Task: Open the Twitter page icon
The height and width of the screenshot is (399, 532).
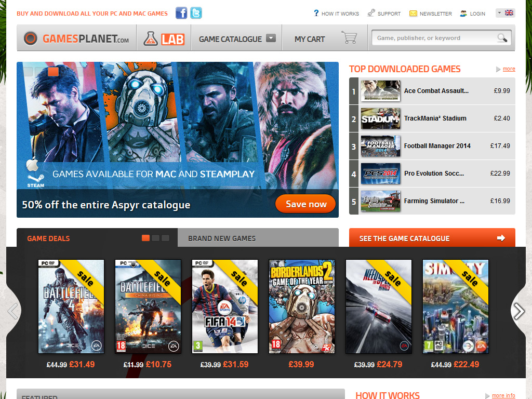Action: (196, 13)
